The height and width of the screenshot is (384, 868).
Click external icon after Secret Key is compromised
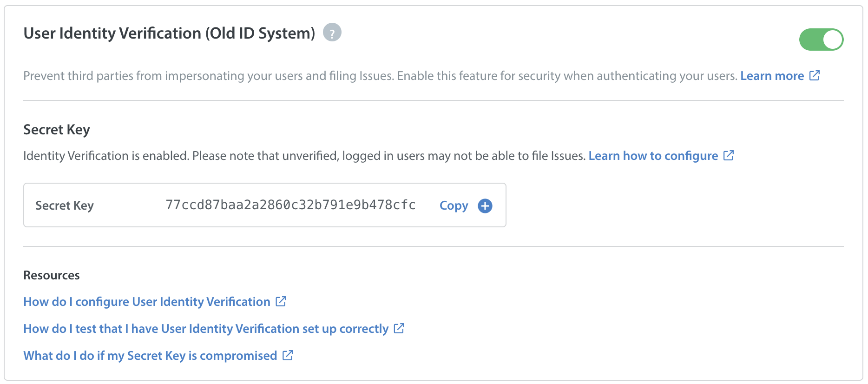tap(288, 355)
